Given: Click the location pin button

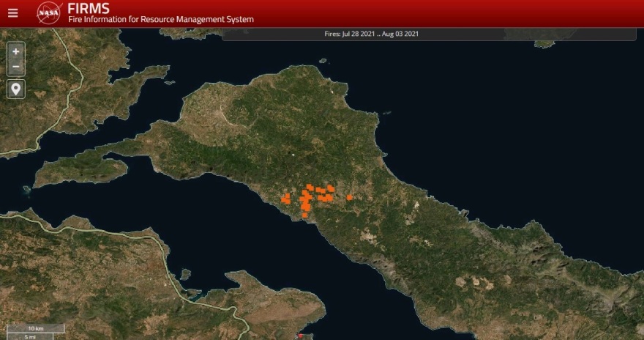Looking at the screenshot, I should (16, 89).
